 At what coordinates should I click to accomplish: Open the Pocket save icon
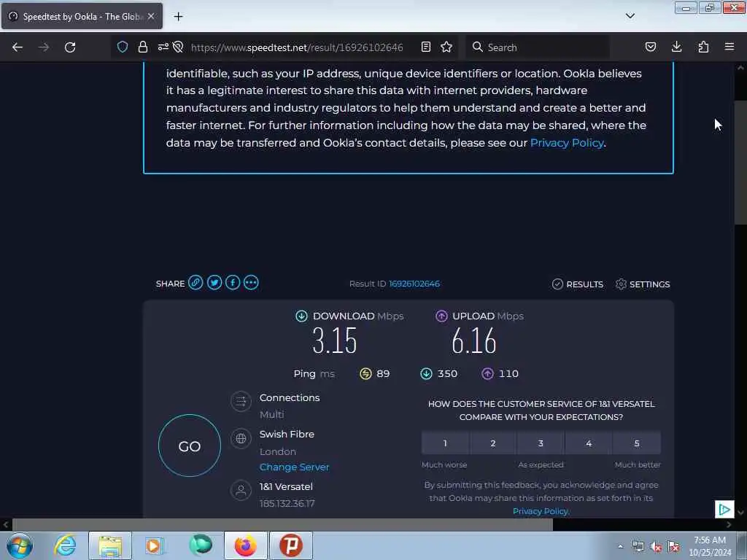[x=650, y=47]
